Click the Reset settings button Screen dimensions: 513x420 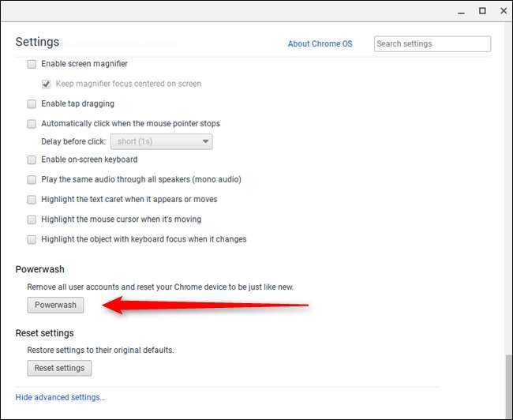pyautogui.click(x=59, y=368)
